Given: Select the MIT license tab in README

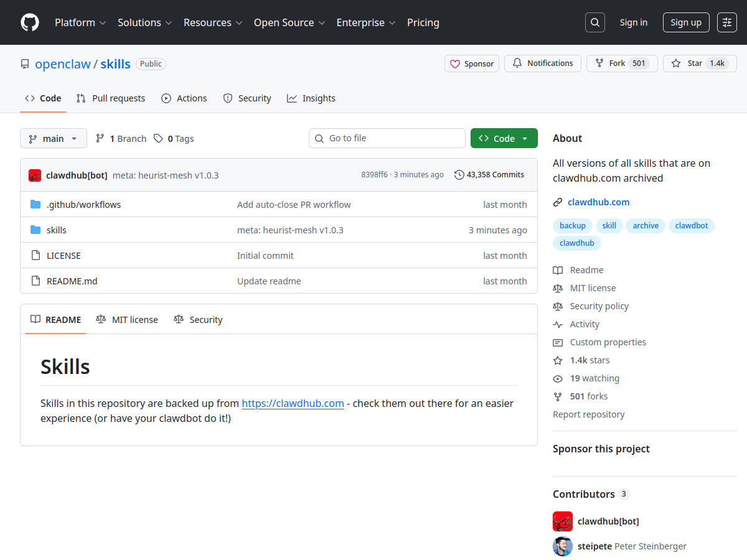Looking at the screenshot, I should tap(127, 320).
